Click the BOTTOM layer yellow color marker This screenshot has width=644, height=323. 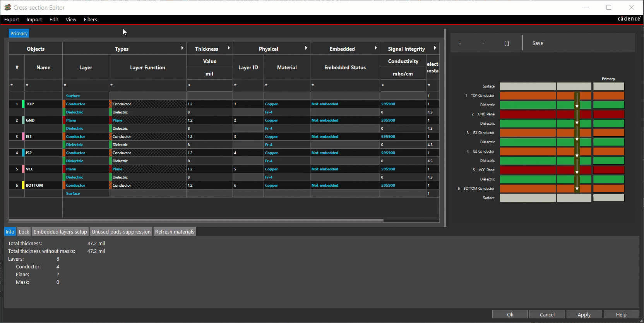tap(23, 186)
